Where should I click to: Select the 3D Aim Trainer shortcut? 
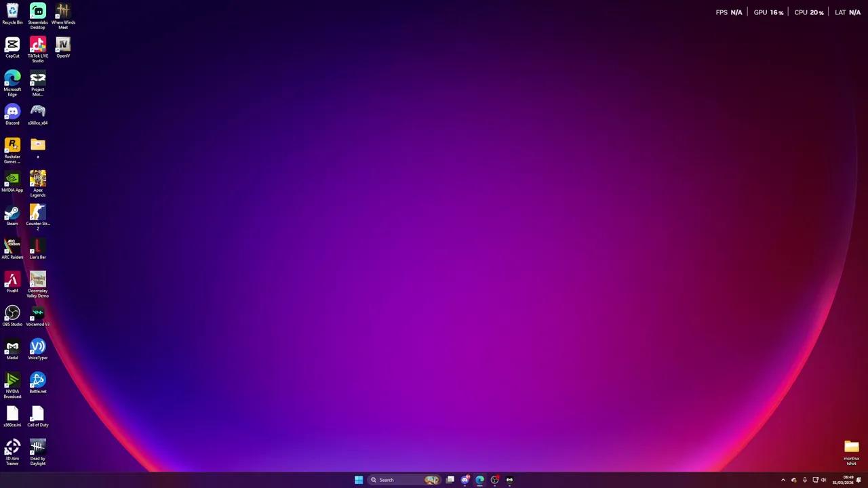tap(12, 453)
